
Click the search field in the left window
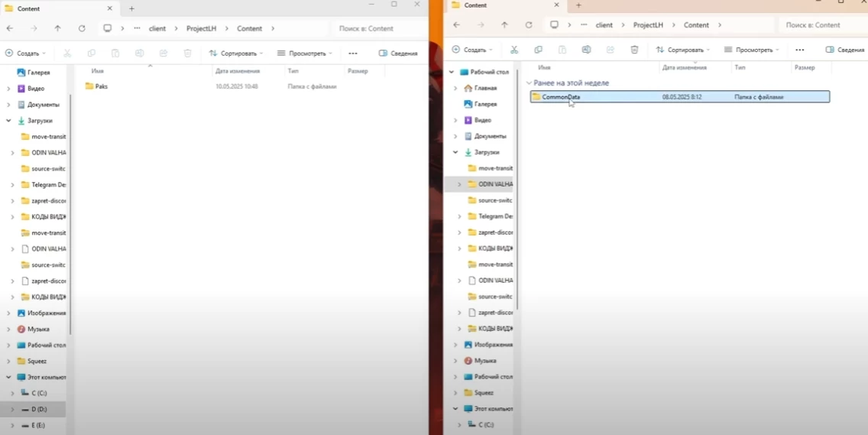point(378,28)
